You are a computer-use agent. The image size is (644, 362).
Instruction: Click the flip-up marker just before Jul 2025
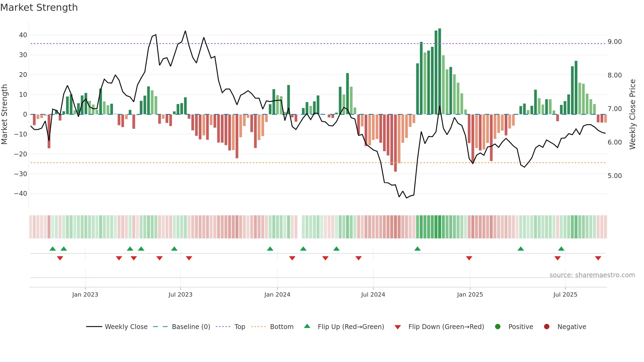click(561, 249)
